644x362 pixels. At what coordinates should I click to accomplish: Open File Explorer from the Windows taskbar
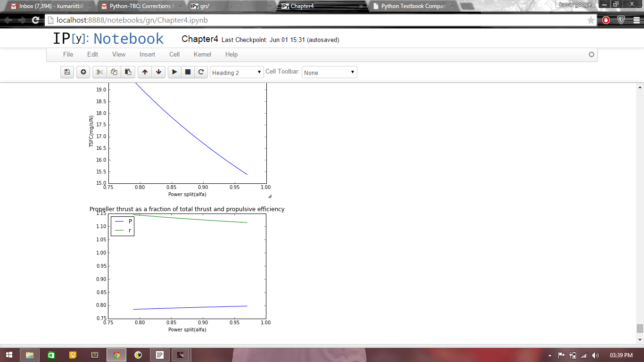[x=29, y=355]
